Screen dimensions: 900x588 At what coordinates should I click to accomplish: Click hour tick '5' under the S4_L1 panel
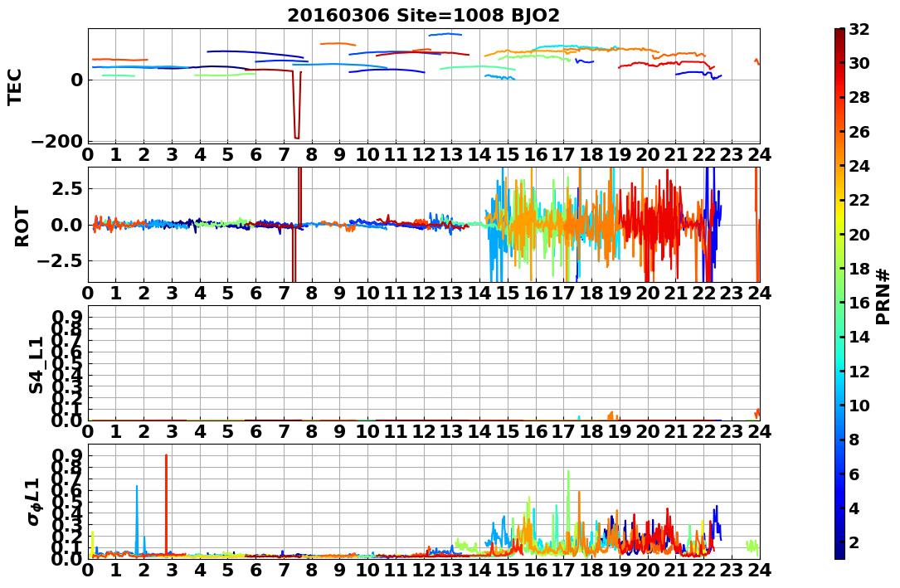click(x=228, y=431)
